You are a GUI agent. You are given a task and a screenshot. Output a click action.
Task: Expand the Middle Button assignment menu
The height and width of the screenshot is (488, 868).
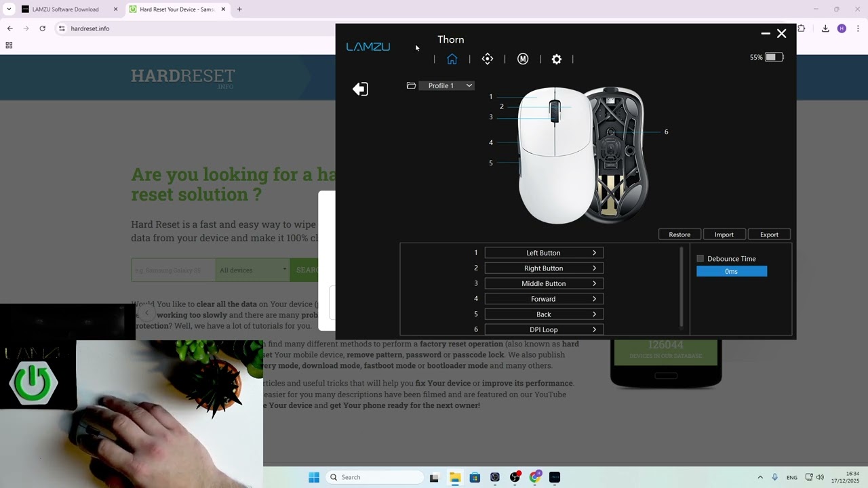click(543, 283)
